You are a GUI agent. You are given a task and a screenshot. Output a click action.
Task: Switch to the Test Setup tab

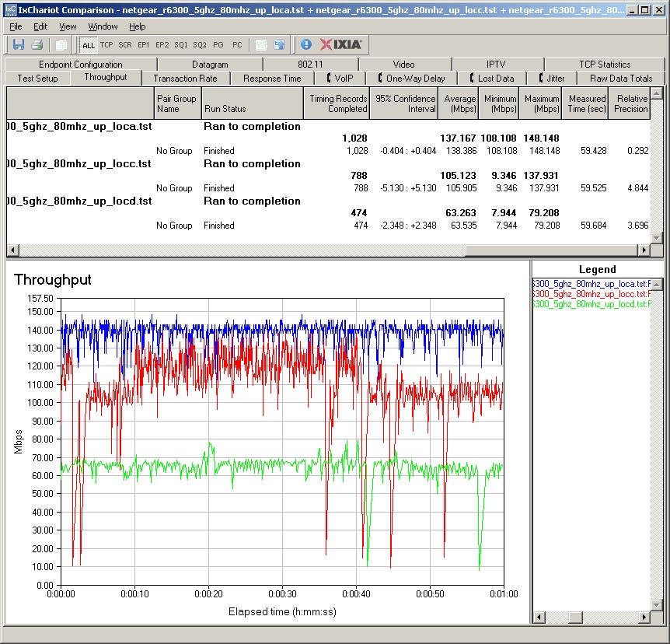(x=37, y=79)
